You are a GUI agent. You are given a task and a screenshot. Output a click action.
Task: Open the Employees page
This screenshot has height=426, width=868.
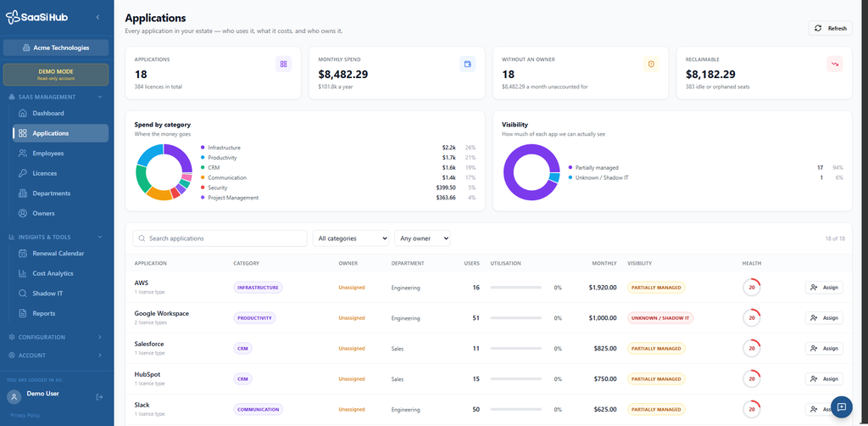[61, 153]
